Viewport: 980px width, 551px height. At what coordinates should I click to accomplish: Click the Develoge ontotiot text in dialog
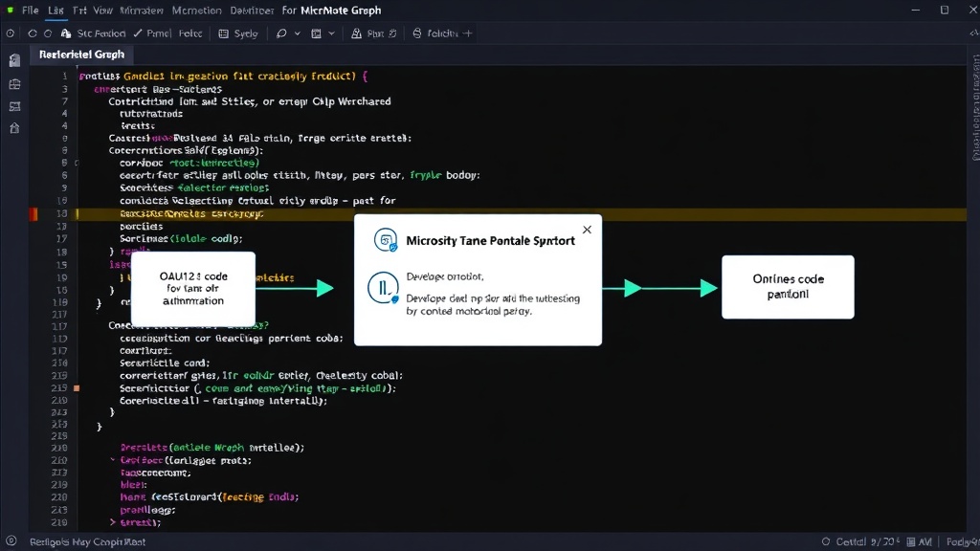(x=444, y=276)
